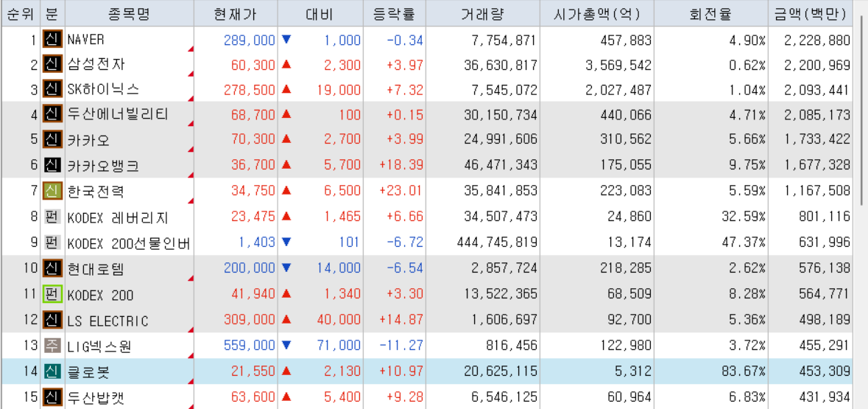
Task: Select the 카카오뱅크 stock name
Action: [104, 165]
